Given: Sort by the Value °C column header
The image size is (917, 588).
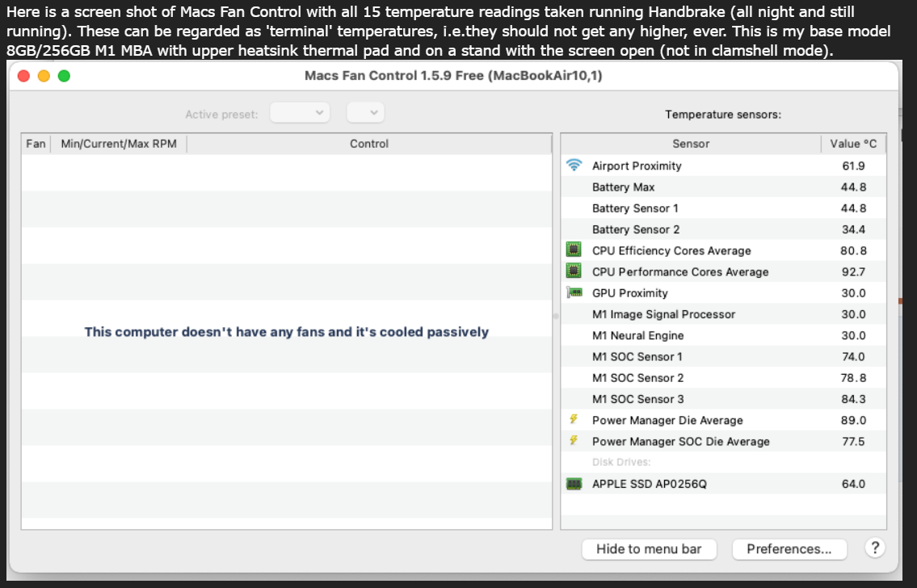Looking at the screenshot, I should [x=853, y=144].
